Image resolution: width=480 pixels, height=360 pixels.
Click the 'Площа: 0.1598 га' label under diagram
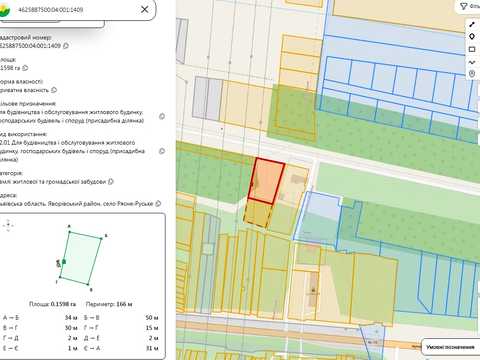pyautogui.click(x=52, y=304)
